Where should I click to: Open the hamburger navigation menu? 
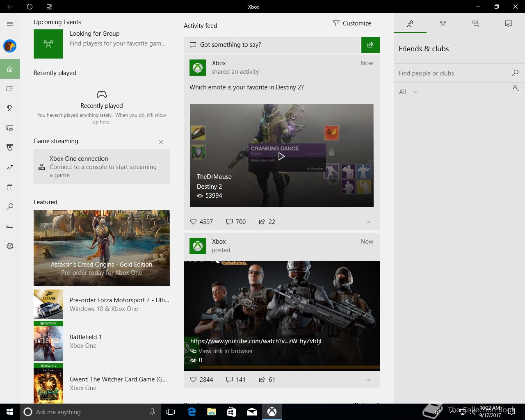pyautogui.click(x=10, y=24)
